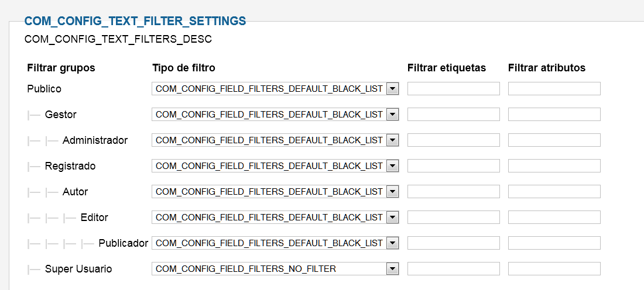Image resolution: width=644 pixels, height=290 pixels.
Task: Select the Filtrar atributos field for Super Usuario
Action: (x=554, y=269)
